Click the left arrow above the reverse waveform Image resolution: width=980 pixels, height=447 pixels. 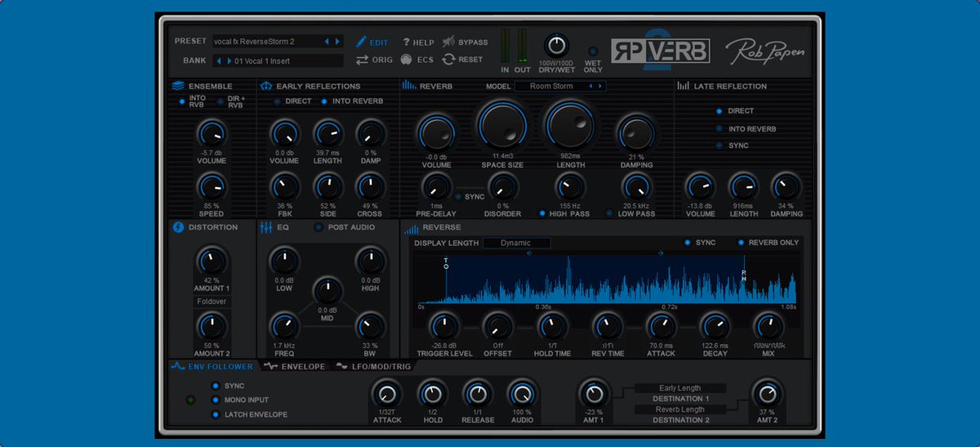[x=529, y=253]
